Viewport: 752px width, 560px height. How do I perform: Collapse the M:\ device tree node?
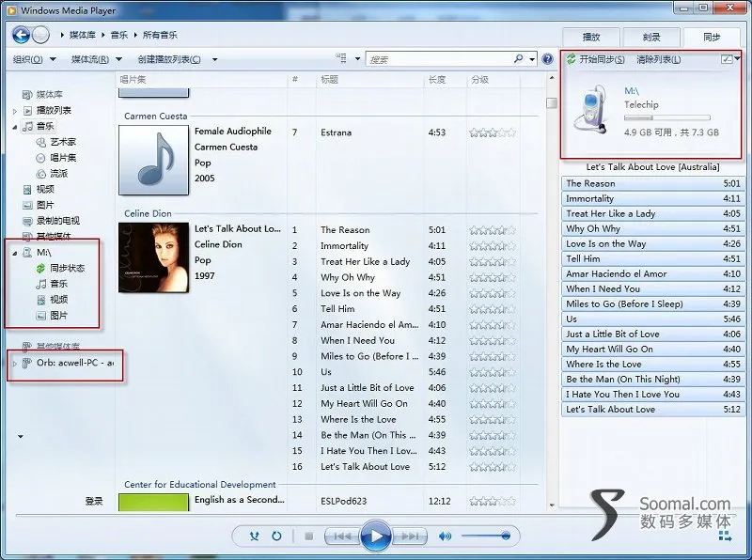(x=15, y=253)
